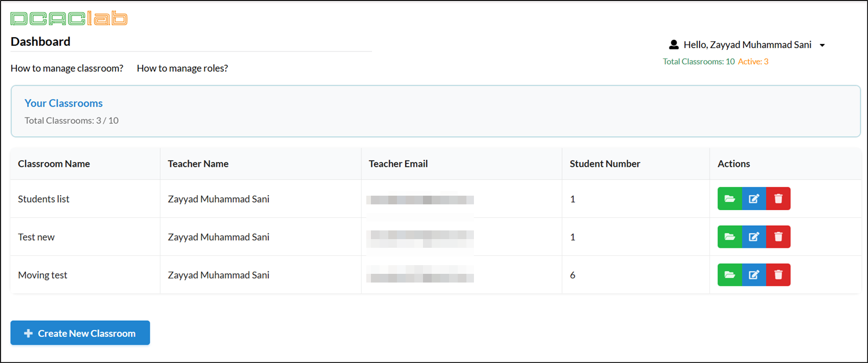Click the user profile icon beside the greeting
The height and width of the screenshot is (363, 868).
point(674,44)
